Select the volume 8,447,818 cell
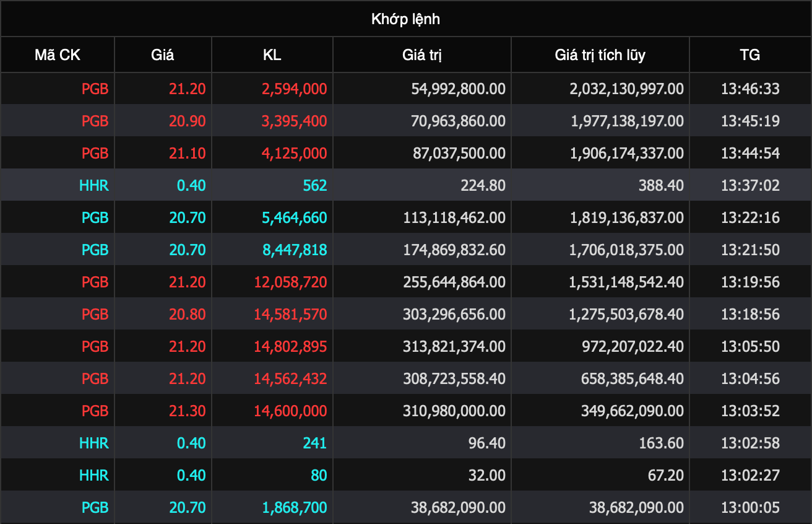 point(295,250)
